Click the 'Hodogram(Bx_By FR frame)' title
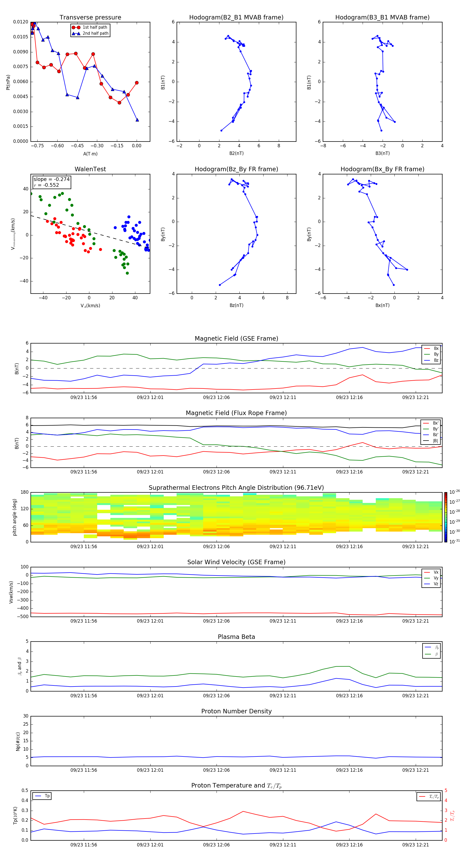The width and height of the screenshot is (473, 868). [x=382, y=169]
